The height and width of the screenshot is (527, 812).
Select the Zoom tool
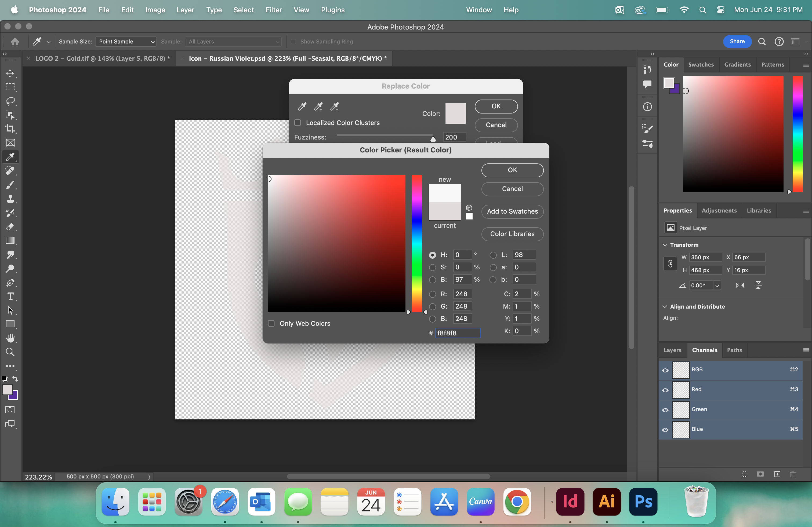pos(10,352)
